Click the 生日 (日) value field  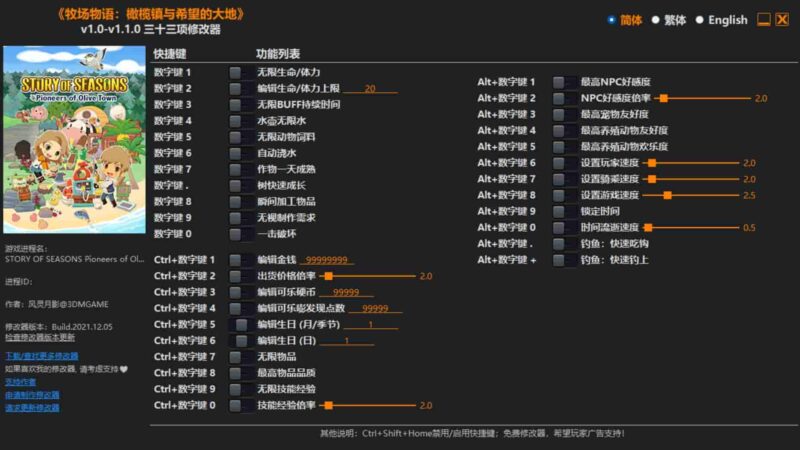point(347,340)
